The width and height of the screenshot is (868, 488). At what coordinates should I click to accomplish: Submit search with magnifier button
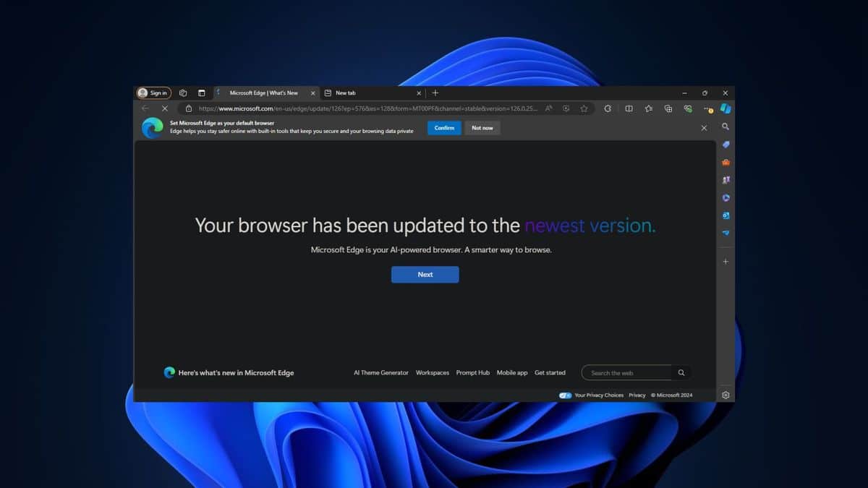coord(681,373)
